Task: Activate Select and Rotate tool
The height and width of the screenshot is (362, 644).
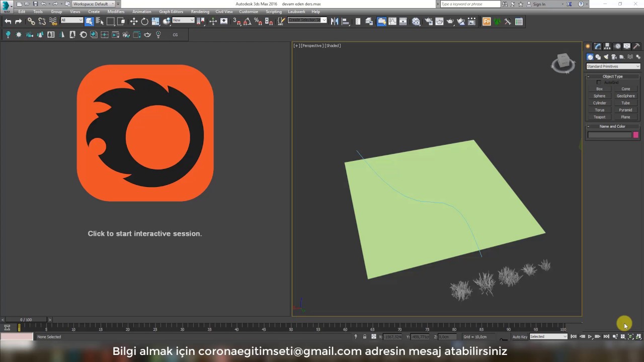Action: [145, 22]
